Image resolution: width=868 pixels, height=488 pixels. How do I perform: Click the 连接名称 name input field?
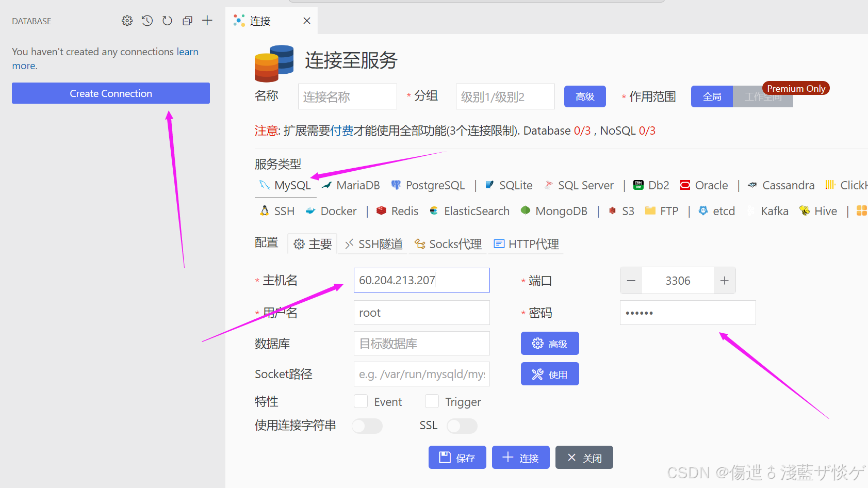pos(348,96)
